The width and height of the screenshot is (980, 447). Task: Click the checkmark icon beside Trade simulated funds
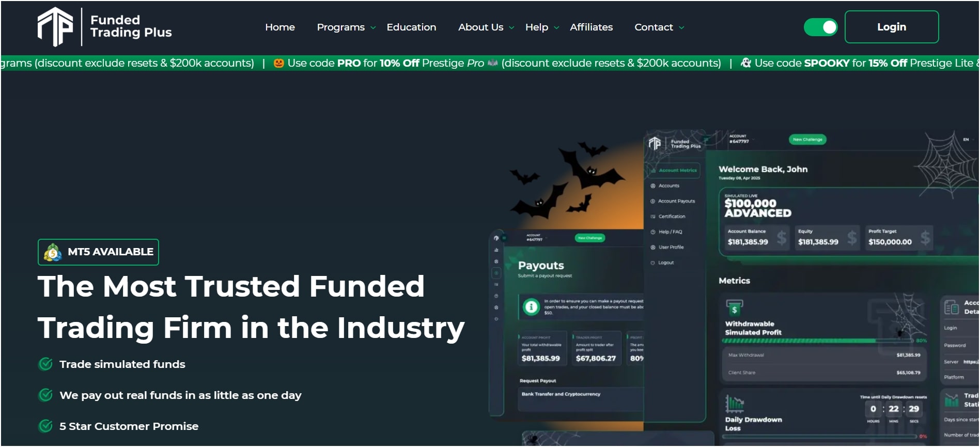45,364
